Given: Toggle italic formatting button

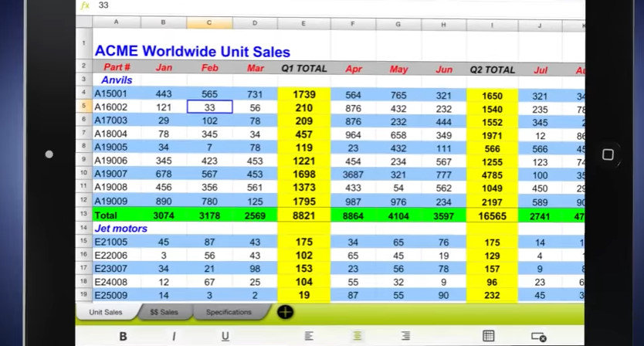Looking at the screenshot, I should pos(174,336).
